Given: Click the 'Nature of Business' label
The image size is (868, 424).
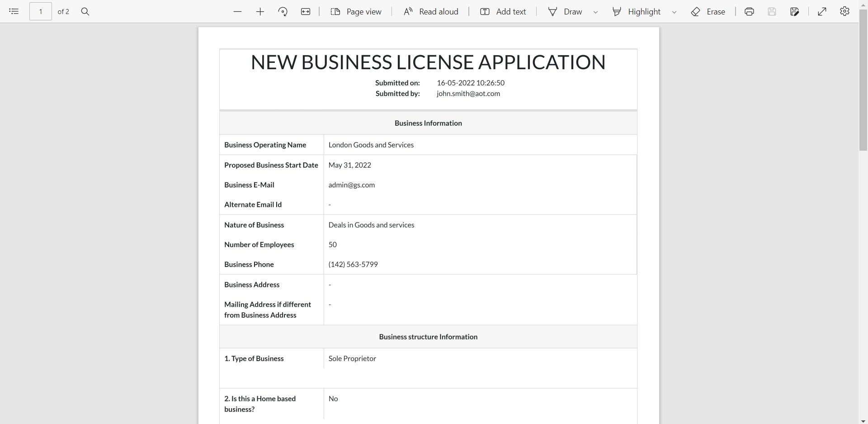Looking at the screenshot, I should point(254,225).
